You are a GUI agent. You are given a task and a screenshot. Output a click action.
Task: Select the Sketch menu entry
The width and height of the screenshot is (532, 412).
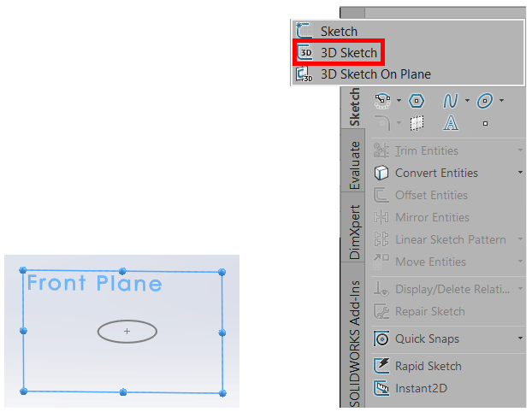point(408,31)
